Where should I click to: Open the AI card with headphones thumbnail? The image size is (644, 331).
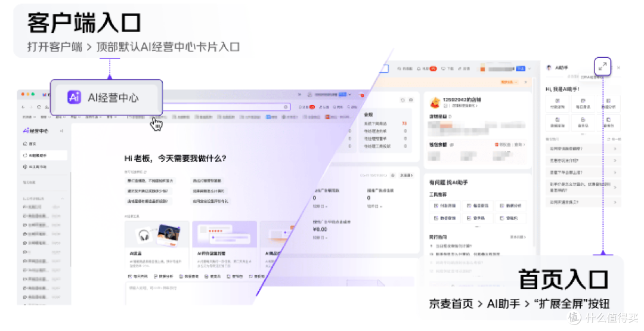pos(157,245)
